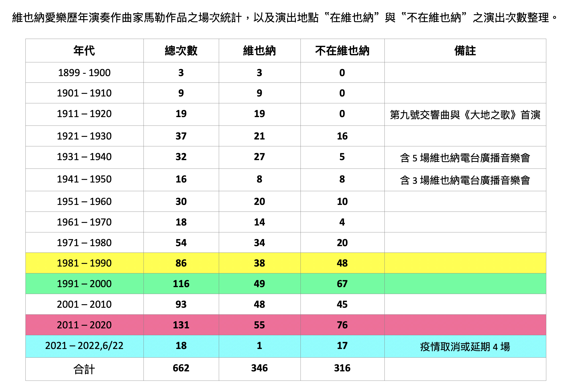Select the 年代 column header
The width and height of the screenshot is (574, 392).
pyautogui.click(x=84, y=50)
